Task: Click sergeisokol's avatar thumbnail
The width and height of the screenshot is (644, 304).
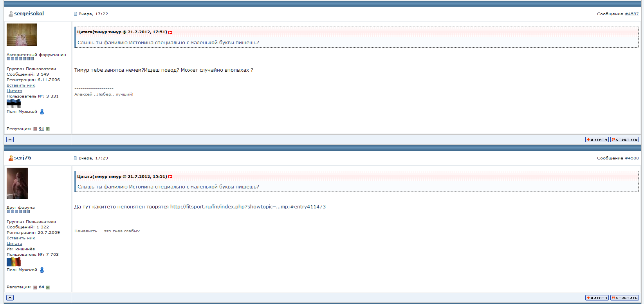Action: tap(22, 35)
